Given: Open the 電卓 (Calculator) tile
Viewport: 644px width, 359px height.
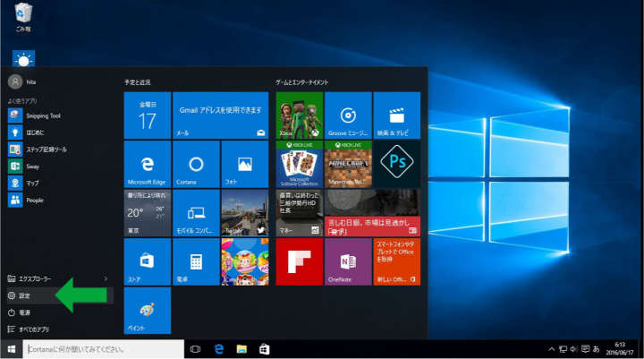Looking at the screenshot, I should click(x=196, y=262).
